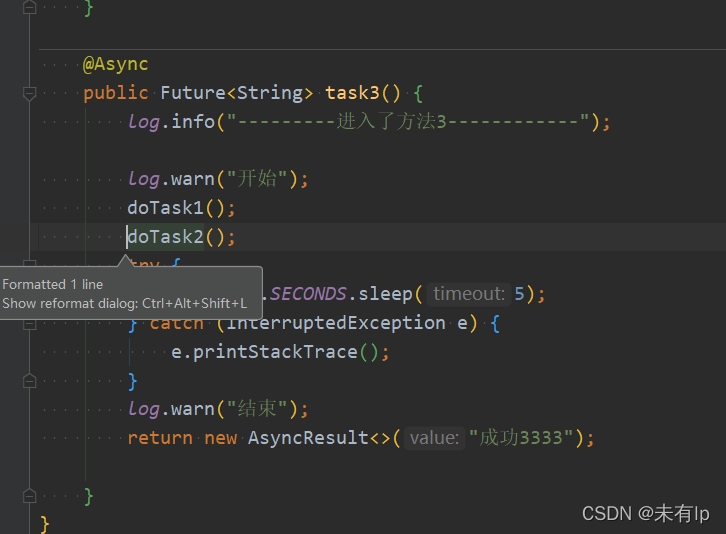726x534 pixels.
Task: Click the AsyncResult constructor
Action: tap(308, 438)
